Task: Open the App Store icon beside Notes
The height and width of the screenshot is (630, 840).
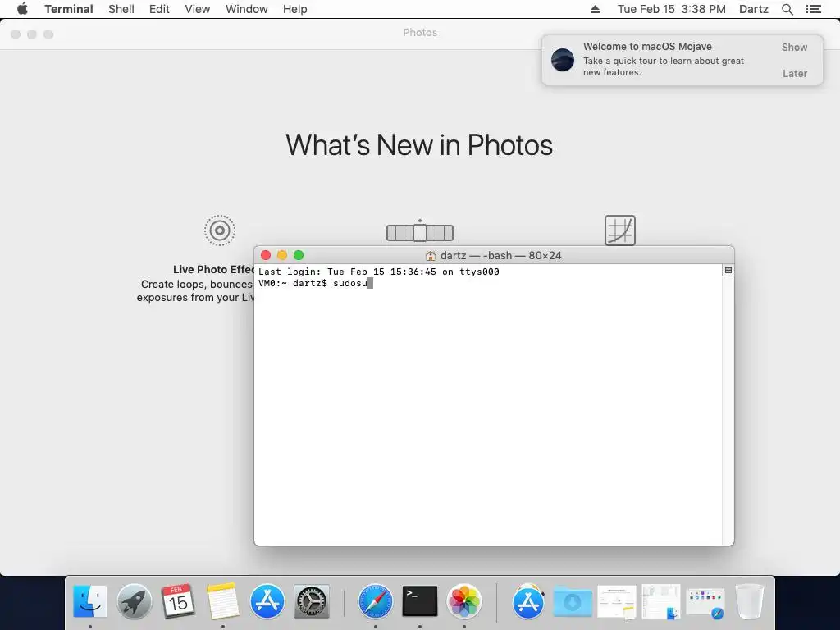Action: tap(267, 601)
